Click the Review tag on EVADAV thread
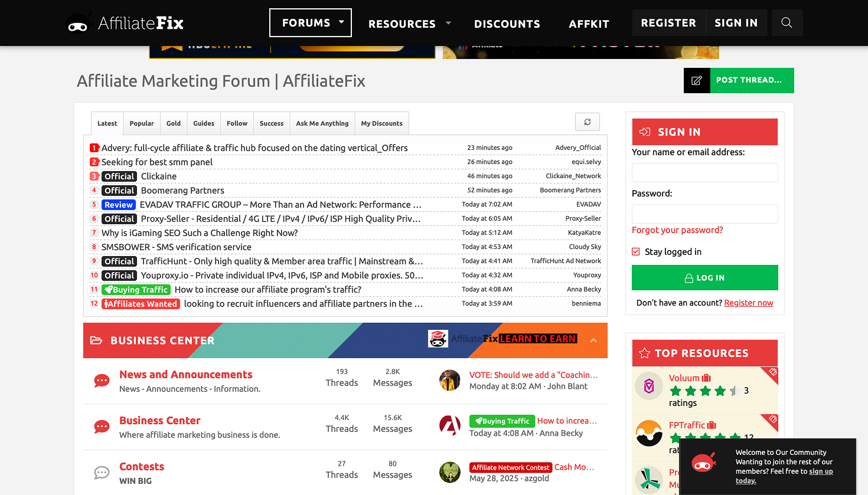This screenshot has height=495, width=868. [x=119, y=205]
